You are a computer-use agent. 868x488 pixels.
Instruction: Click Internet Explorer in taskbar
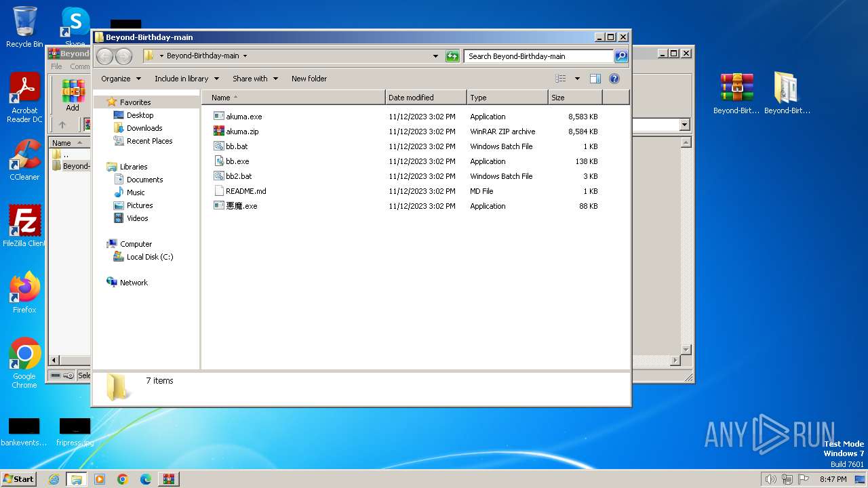pos(54,479)
